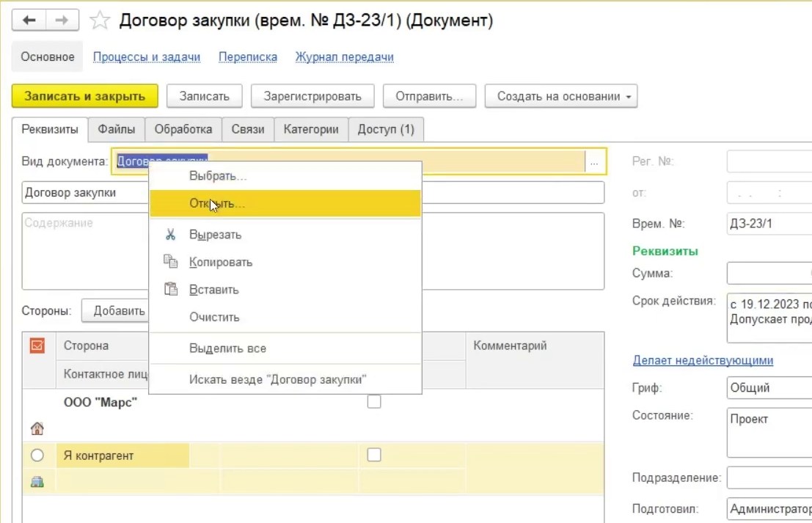Click the building icon under Я контрагент

tap(37, 482)
